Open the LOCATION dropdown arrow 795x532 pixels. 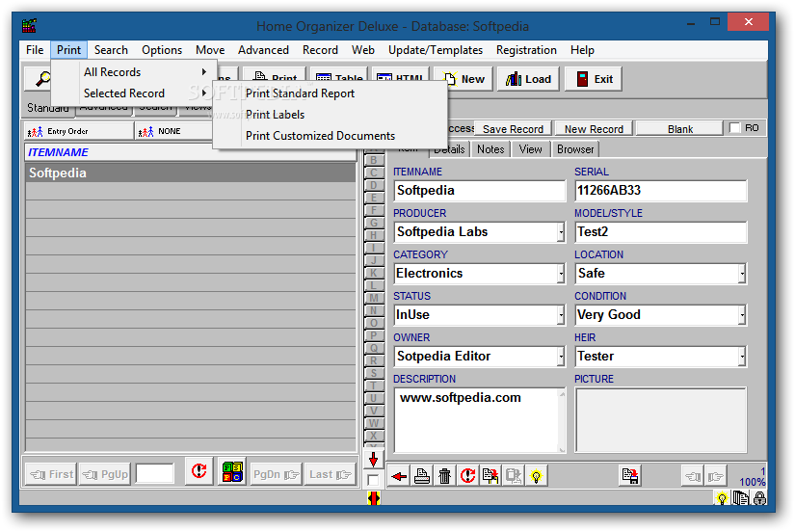742,274
